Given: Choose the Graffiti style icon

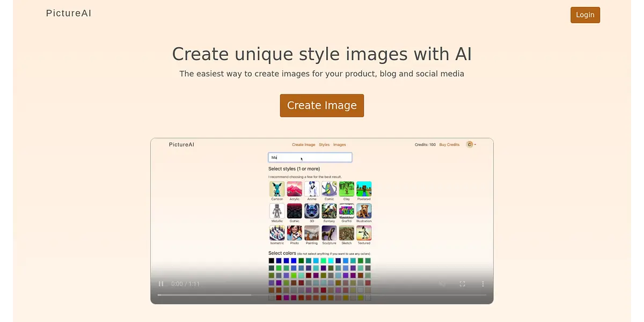Looking at the screenshot, I should [347, 211].
